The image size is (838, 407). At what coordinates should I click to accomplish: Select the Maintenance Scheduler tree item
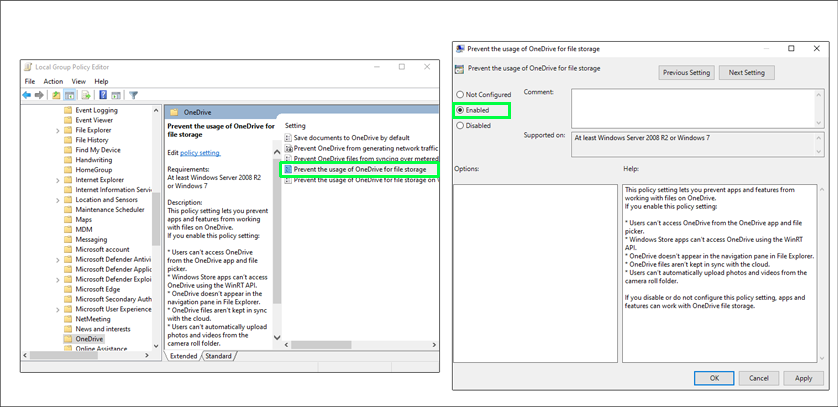tap(110, 209)
